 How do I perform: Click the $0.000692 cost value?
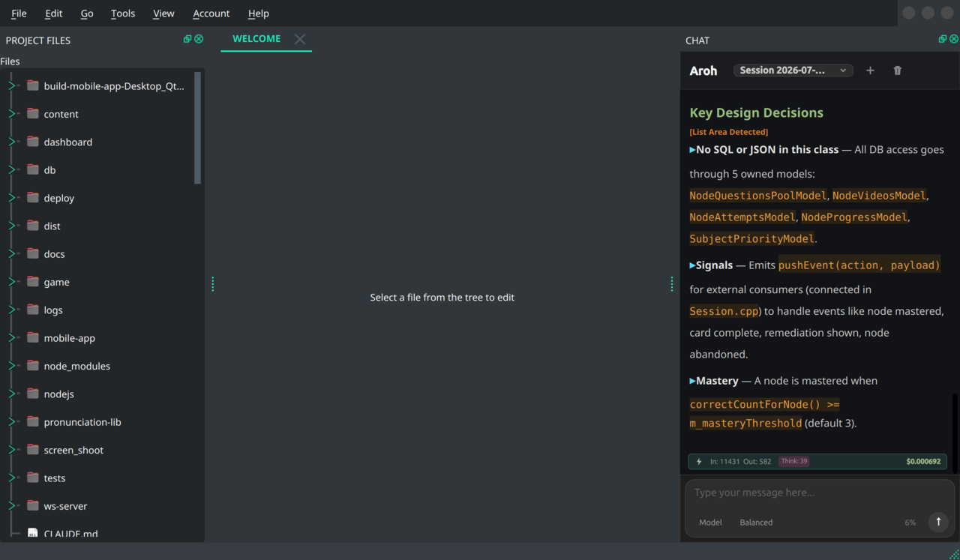(x=923, y=462)
